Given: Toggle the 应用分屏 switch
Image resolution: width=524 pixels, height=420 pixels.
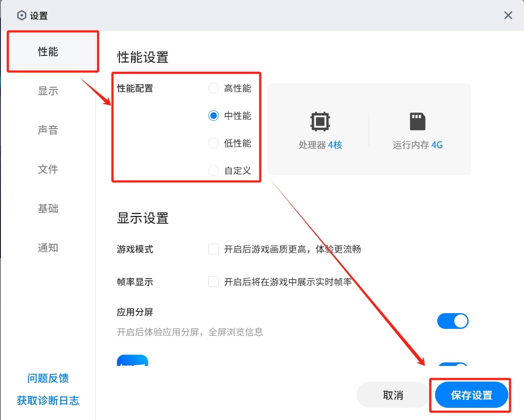Looking at the screenshot, I should (x=453, y=321).
